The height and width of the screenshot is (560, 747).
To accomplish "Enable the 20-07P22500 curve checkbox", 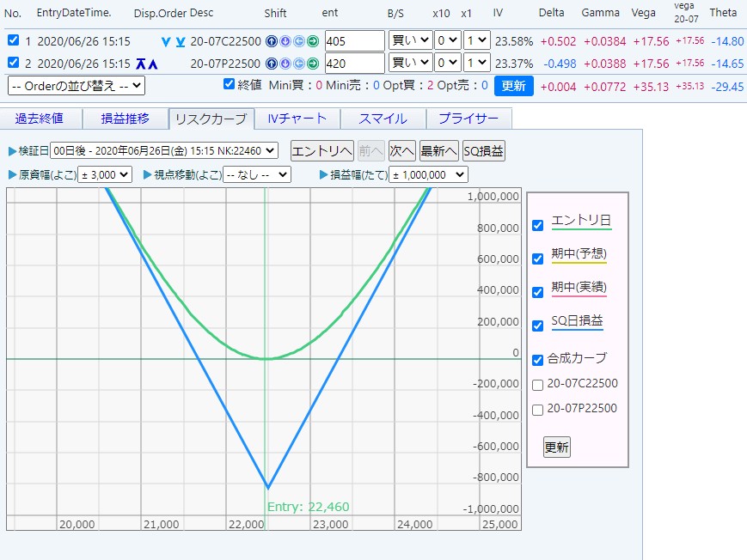I will point(537,410).
